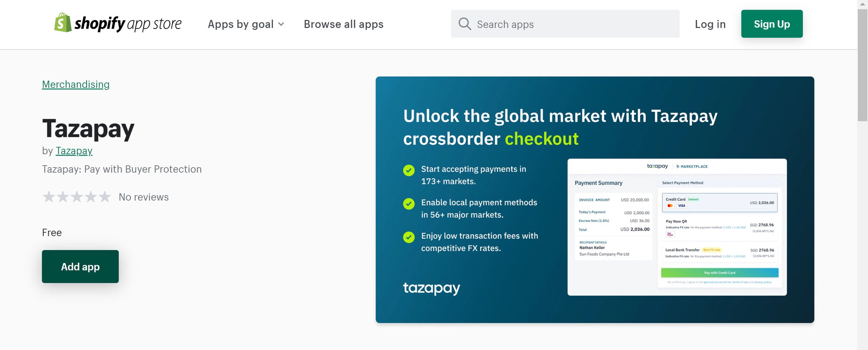The height and width of the screenshot is (350, 868).
Task: Open Browse all apps
Action: click(344, 24)
